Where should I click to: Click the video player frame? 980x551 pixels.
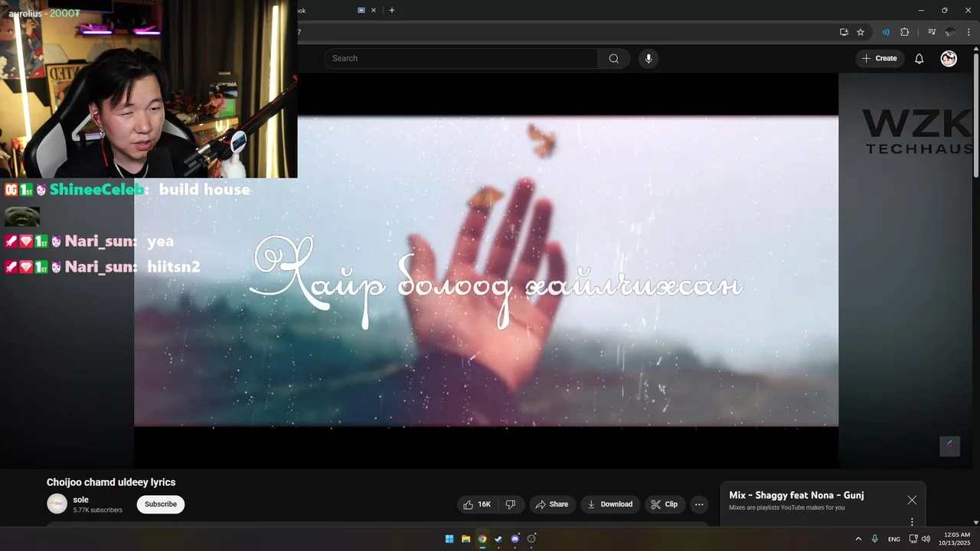pyautogui.click(x=486, y=271)
